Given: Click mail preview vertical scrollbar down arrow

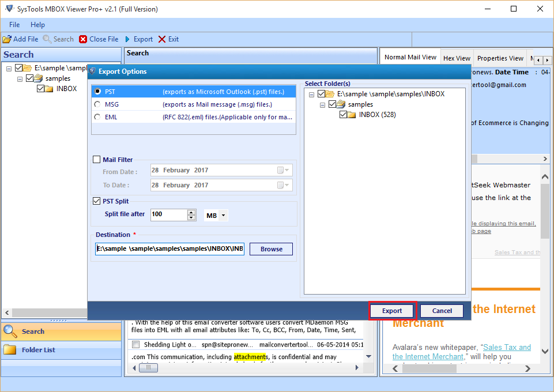Looking at the screenshot, I should point(545,351).
